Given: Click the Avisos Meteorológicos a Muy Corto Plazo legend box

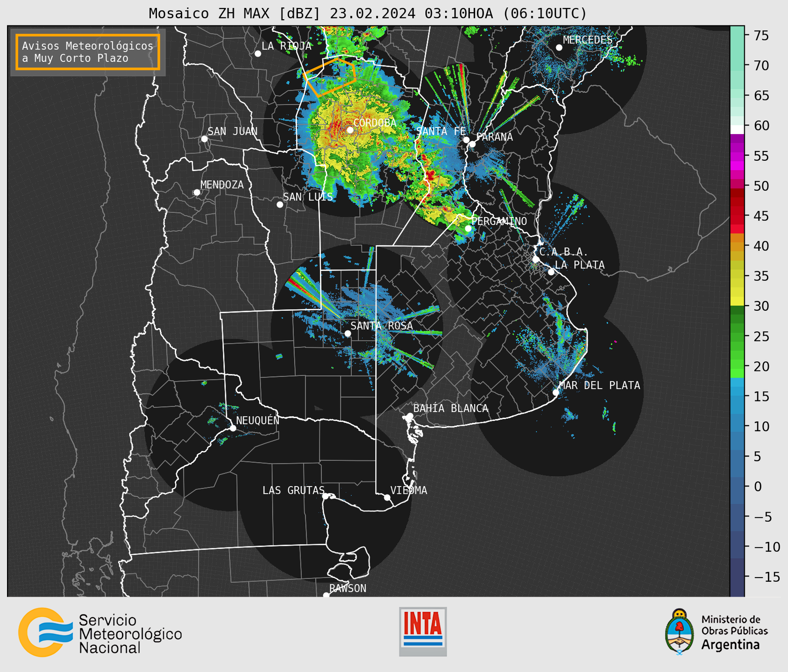Looking at the screenshot, I should click(88, 52).
